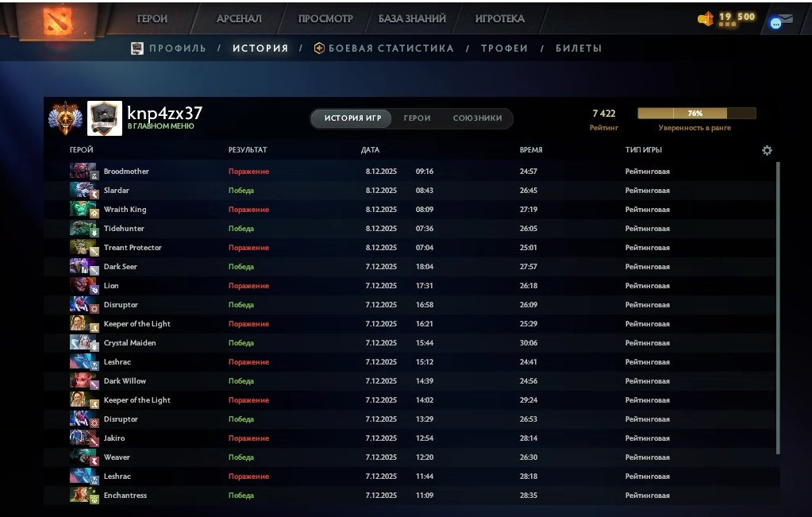Open match history settings gear
This screenshot has height=517, width=812.
pos(767,150)
